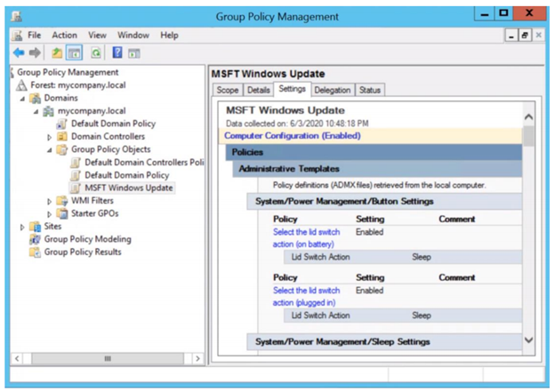Expand System/Power Management/Sleep Settings section
The width and height of the screenshot is (555, 392).
384,341
